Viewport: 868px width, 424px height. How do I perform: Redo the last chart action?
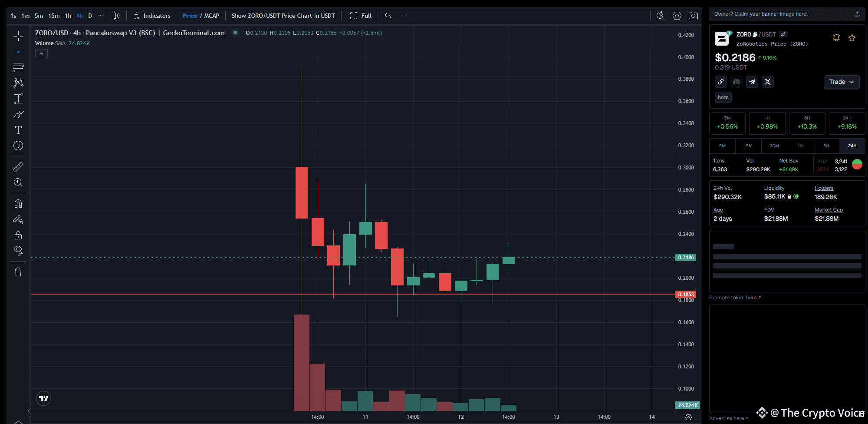tap(404, 16)
